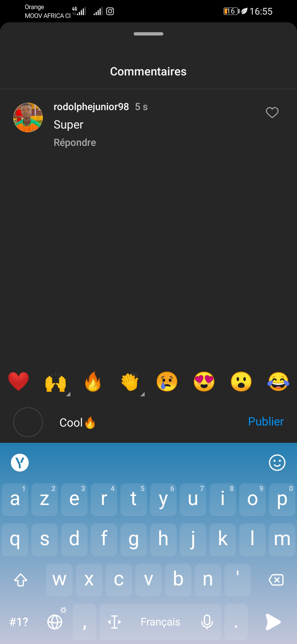Insert the fire emoji shortcut

pyautogui.click(x=93, y=381)
